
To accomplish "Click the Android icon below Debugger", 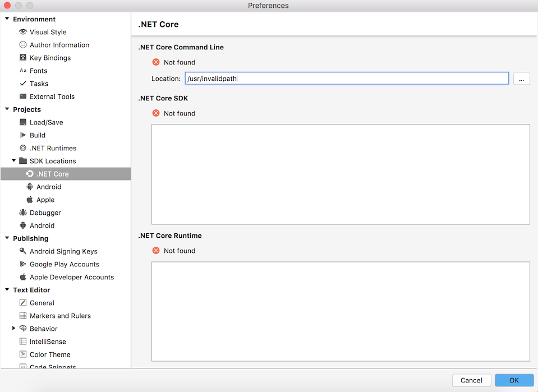I will coord(23,225).
